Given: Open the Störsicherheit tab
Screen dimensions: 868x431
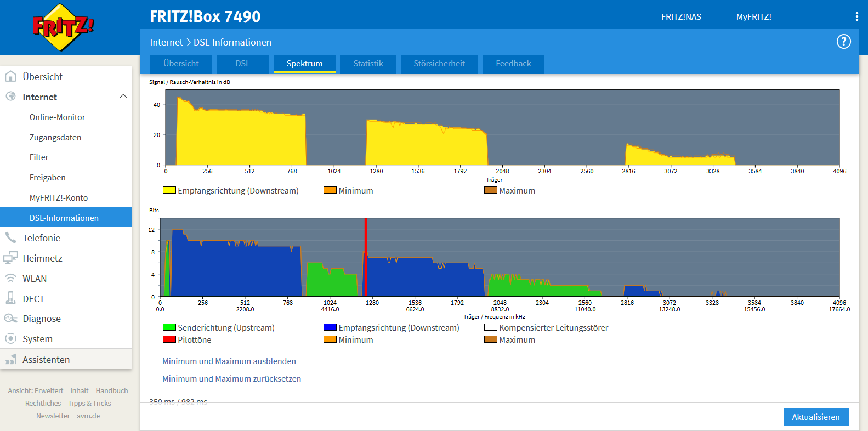Looking at the screenshot, I should [439, 64].
